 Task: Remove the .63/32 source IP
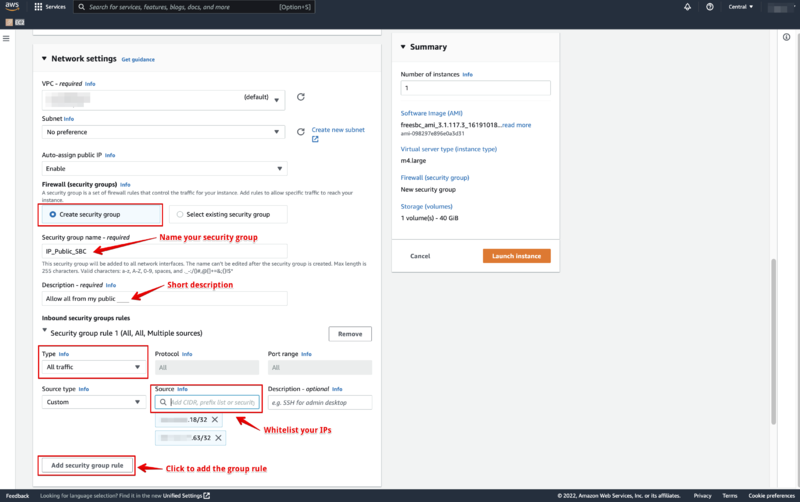tap(218, 438)
